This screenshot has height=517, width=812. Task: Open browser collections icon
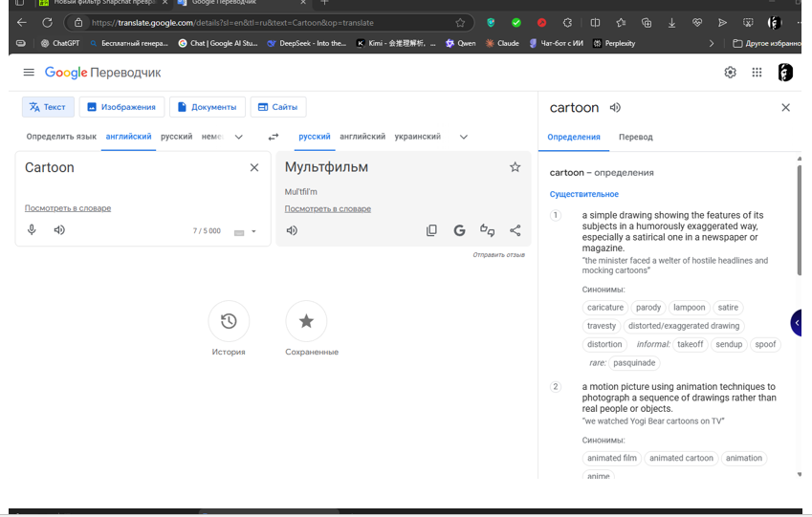pyautogui.click(x=647, y=22)
